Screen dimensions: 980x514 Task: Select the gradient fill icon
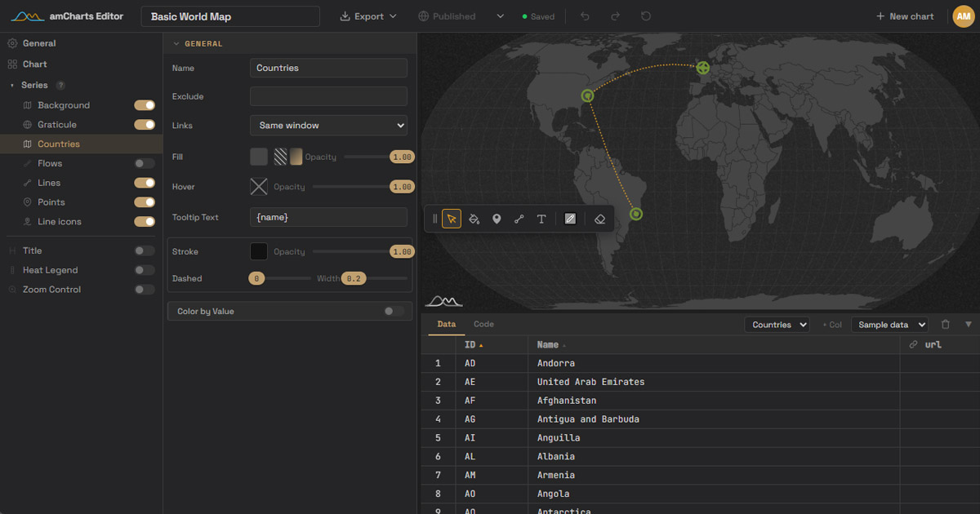click(x=296, y=157)
